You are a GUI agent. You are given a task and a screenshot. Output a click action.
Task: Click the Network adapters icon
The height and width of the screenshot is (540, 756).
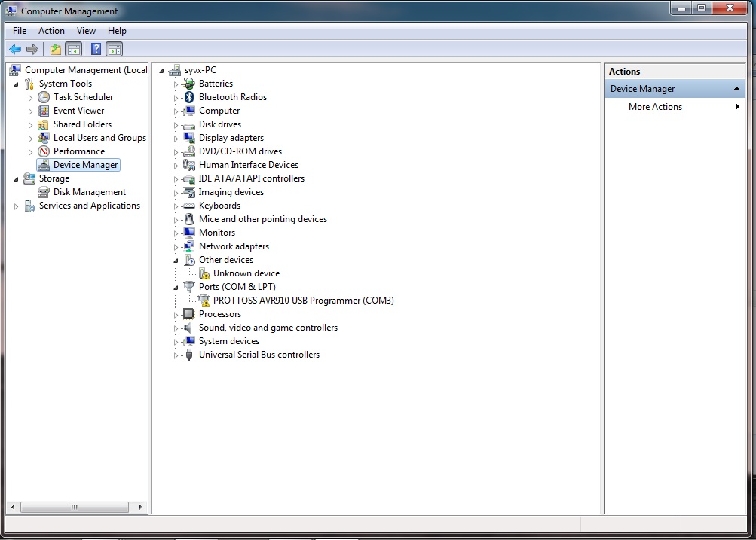[189, 246]
